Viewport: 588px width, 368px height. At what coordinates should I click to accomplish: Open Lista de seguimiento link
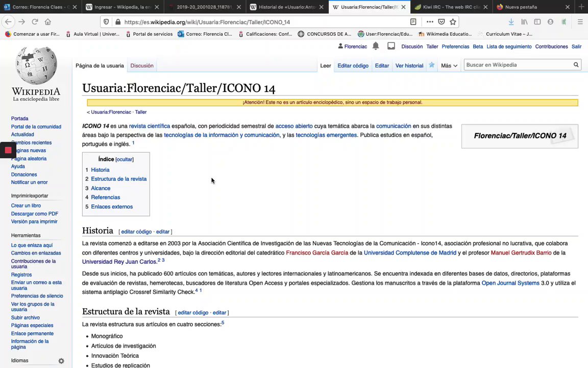tap(509, 47)
